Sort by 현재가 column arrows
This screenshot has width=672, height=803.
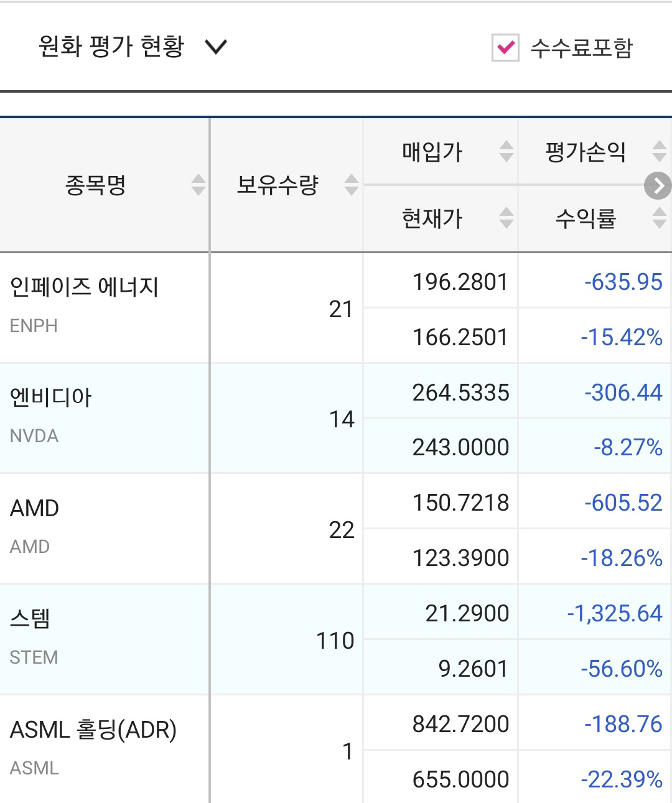[506, 218]
